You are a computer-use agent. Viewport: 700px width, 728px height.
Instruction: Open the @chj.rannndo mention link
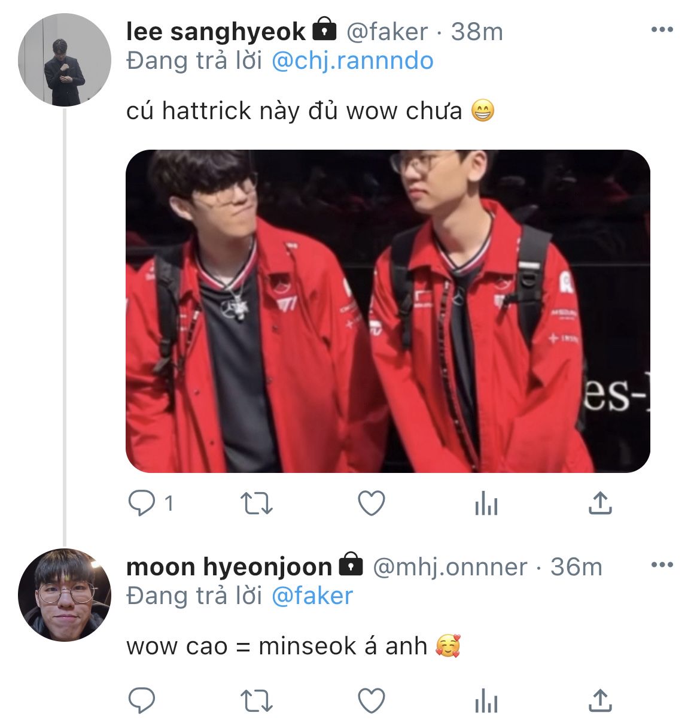coord(352,61)
